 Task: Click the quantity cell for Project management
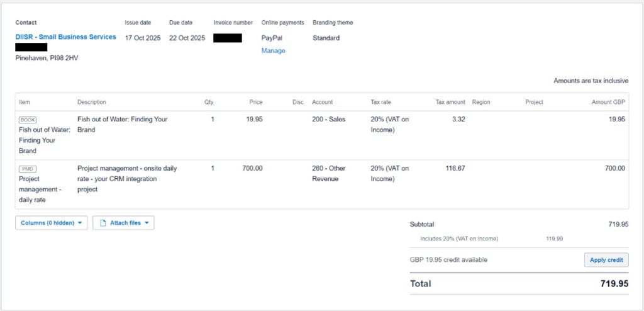[213, 168]
